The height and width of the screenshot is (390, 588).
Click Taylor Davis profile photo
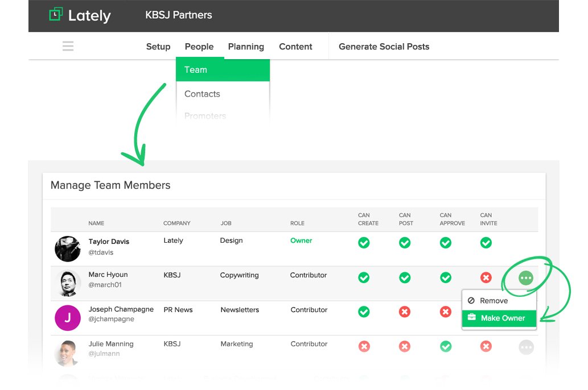(68, 249)
